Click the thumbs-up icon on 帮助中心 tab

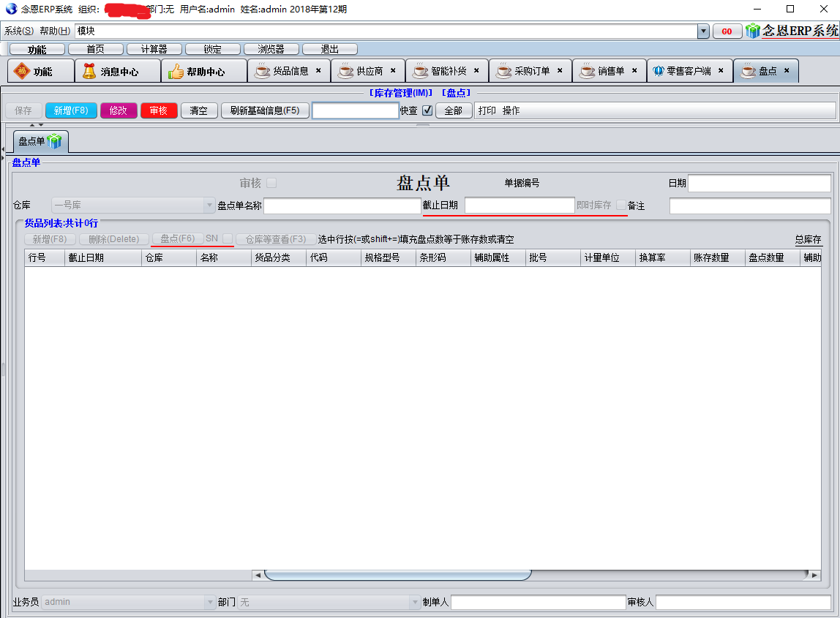coord(175,70)
